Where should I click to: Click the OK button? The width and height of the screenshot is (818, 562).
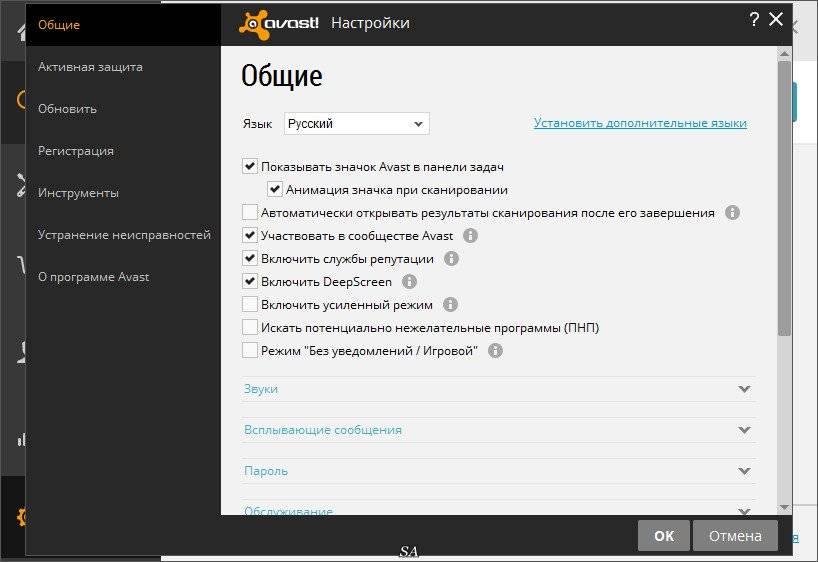click(664, 535)
